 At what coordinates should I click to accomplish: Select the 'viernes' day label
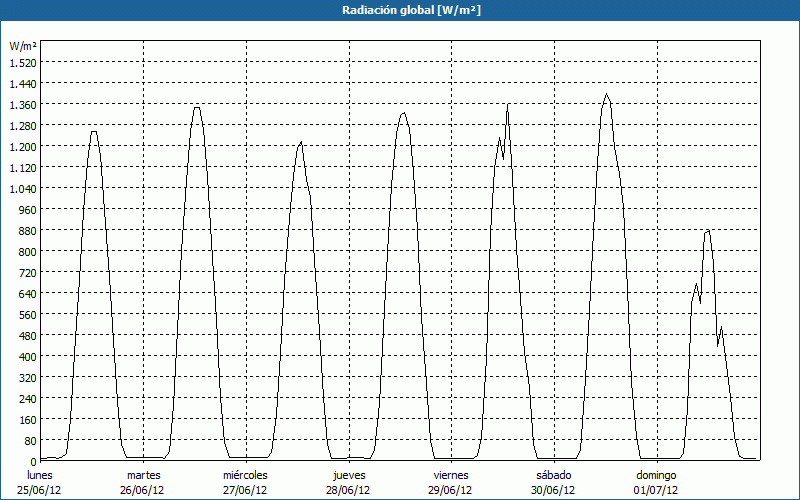(x=451, y=475)
